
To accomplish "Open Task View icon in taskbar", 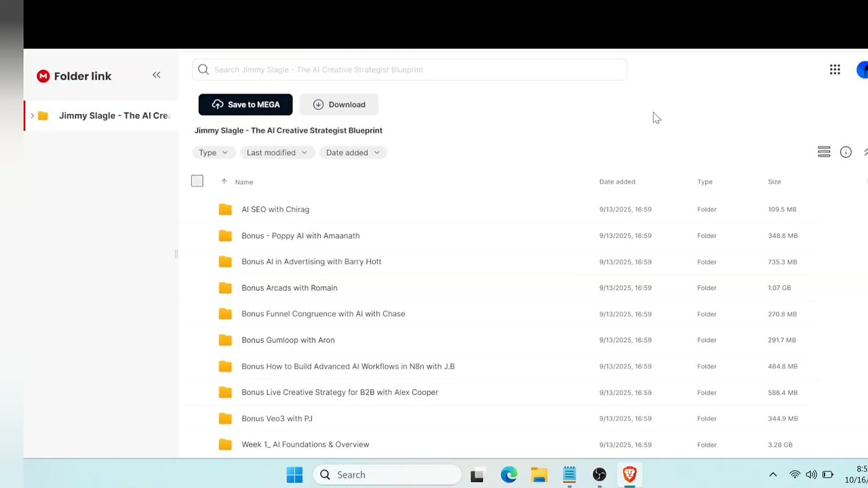I will 477,475.
